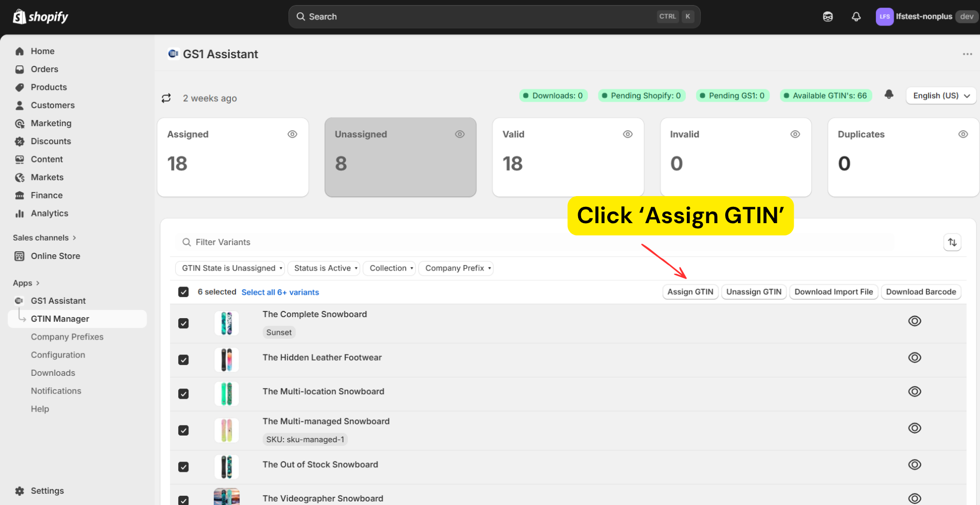Click the bell icon next to language selector

[x=889, y=94]
